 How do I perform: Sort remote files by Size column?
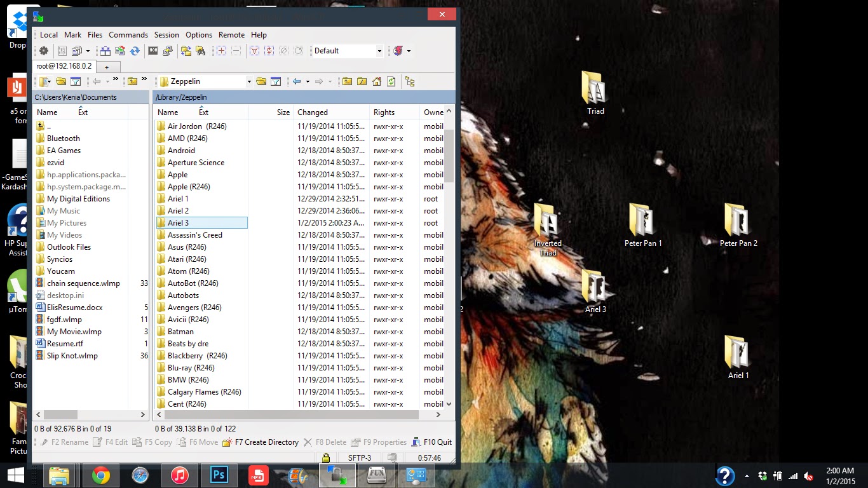pos(271,112)
